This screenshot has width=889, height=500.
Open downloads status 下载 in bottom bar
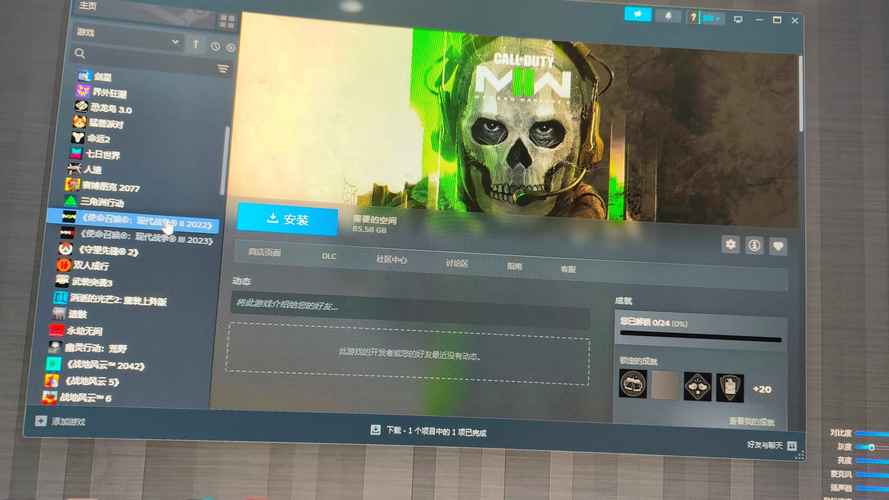pos(429,431)
